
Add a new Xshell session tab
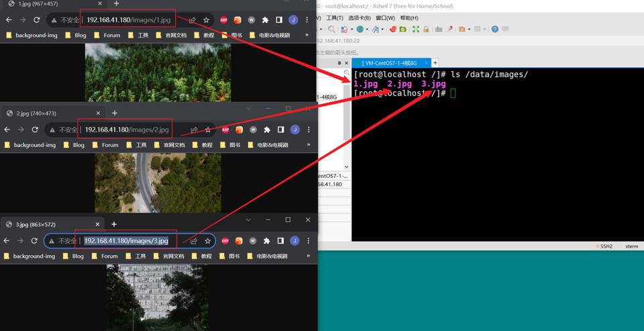[x=435, y=63]
